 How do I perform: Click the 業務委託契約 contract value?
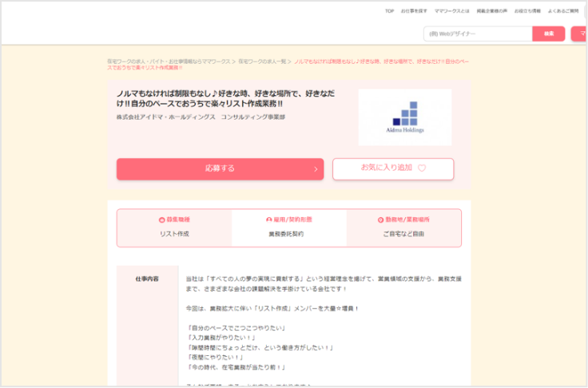286,234
